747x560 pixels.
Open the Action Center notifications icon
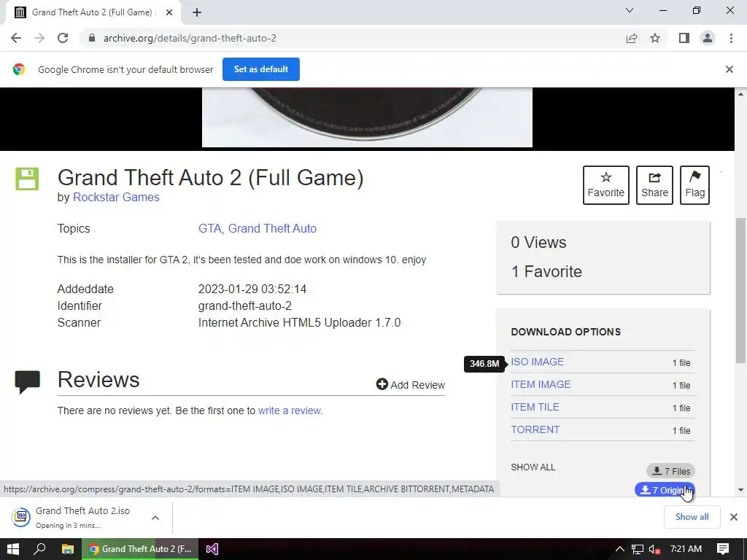tap(723, 549)
